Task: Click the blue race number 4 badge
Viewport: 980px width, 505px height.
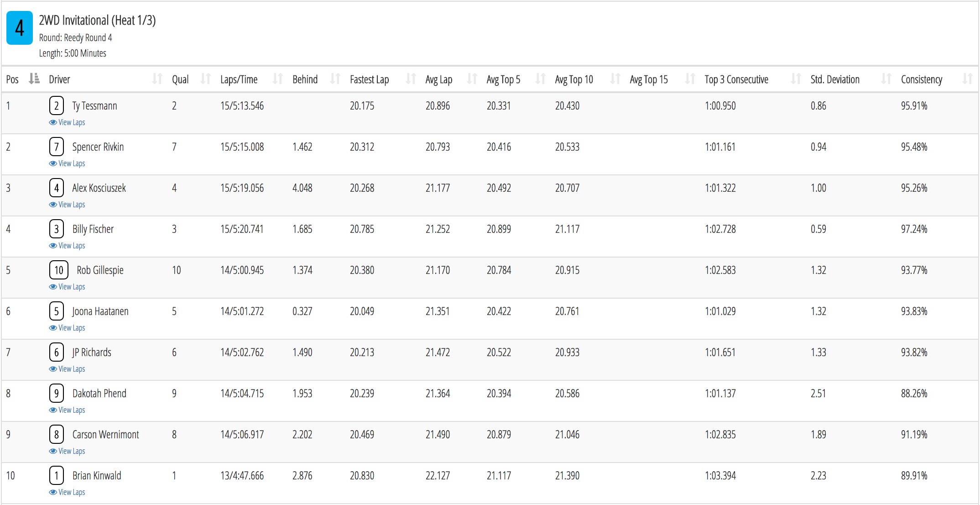Action: coord(20,28)
